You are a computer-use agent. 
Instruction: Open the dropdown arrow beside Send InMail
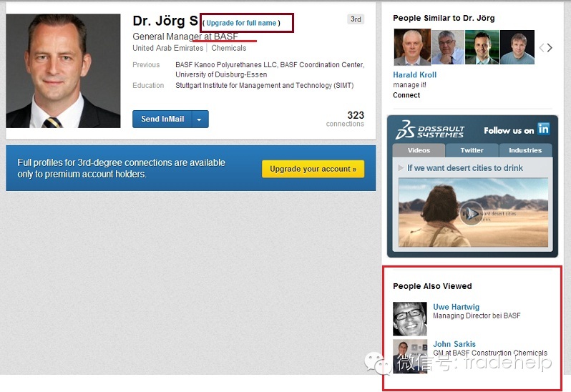200,119
